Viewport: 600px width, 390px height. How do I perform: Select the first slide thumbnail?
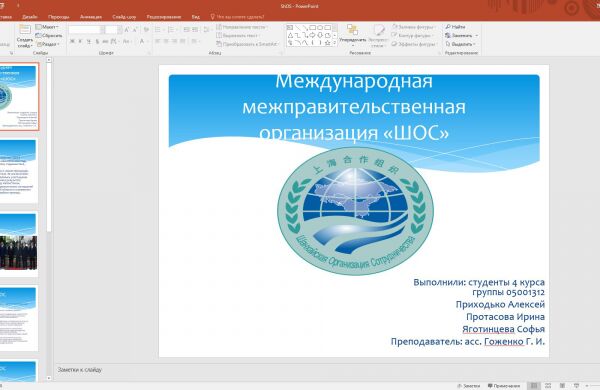click(x=18, y=96)
